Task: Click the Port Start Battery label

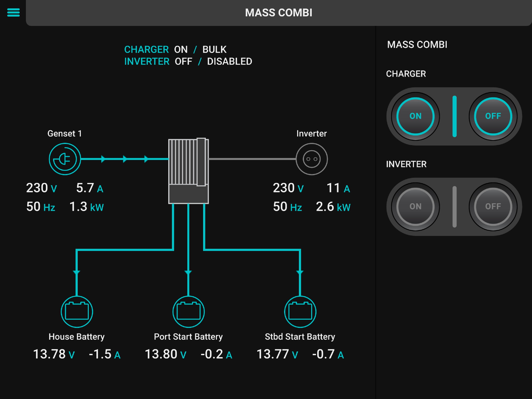Action: [x=188, y=337]
